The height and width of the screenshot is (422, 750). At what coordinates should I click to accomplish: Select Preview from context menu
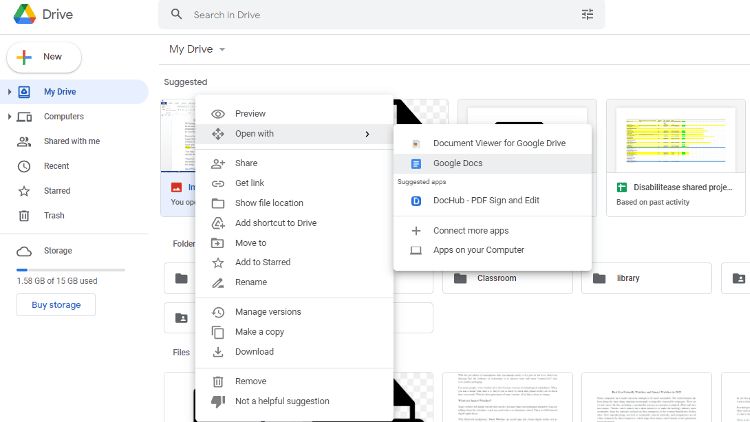294,114
